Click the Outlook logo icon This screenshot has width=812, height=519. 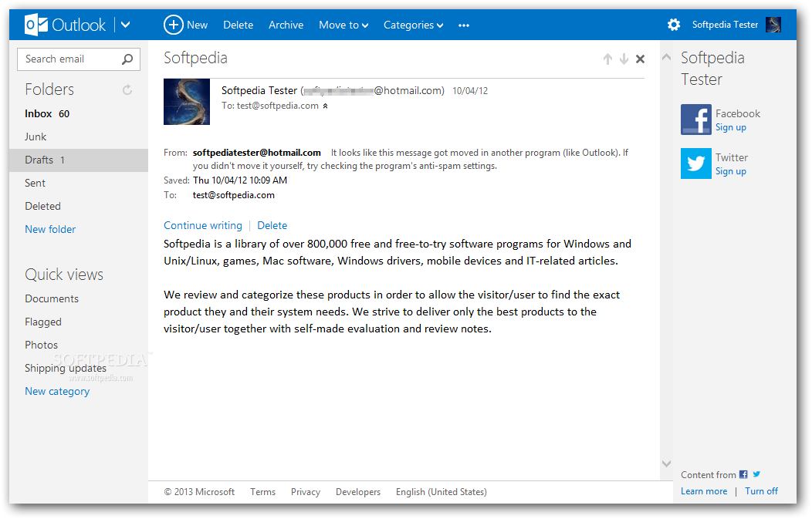point(36,25)
